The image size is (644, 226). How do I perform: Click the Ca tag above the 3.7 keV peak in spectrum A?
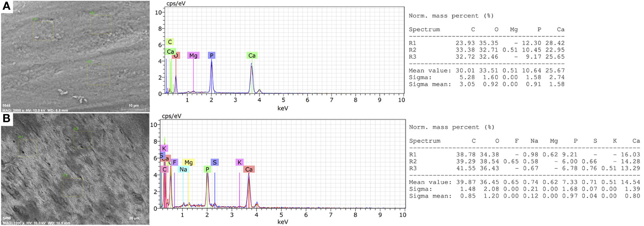pos(252,55)
